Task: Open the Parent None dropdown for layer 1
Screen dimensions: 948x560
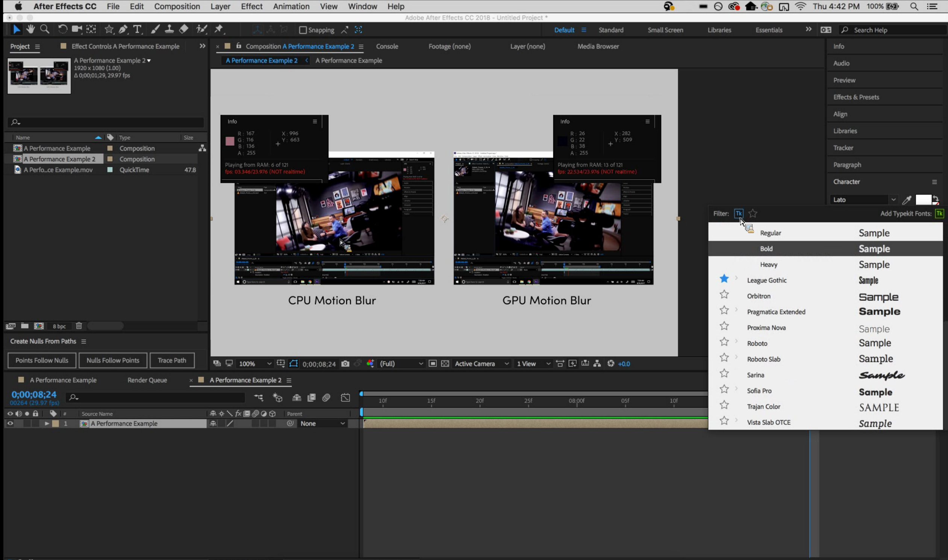Action: (322, 424)
